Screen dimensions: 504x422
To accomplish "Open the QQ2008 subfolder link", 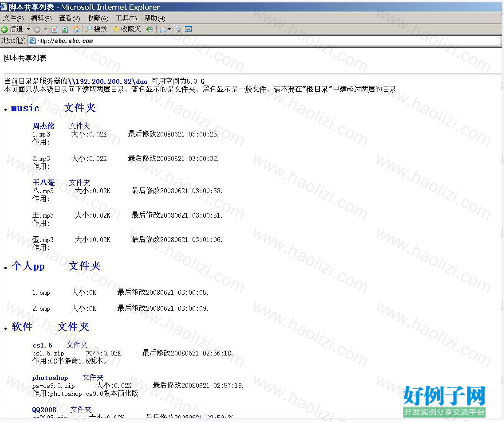I will click(x=44, y=410).
